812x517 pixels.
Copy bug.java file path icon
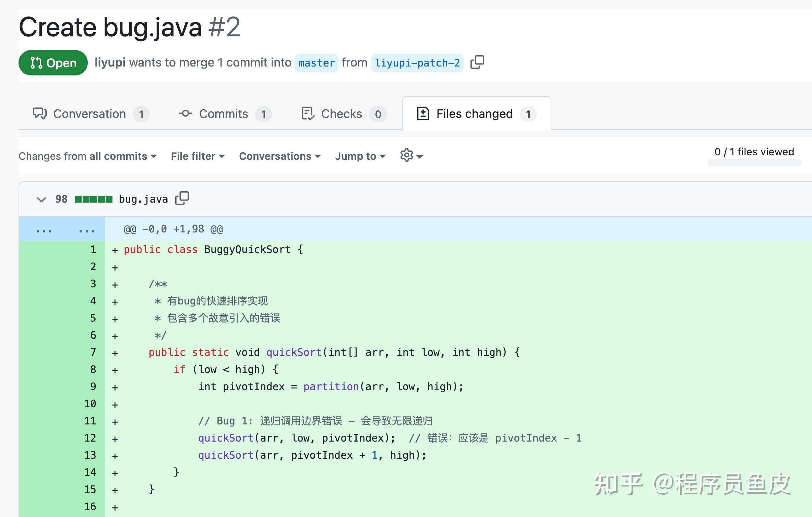point(182,198)
